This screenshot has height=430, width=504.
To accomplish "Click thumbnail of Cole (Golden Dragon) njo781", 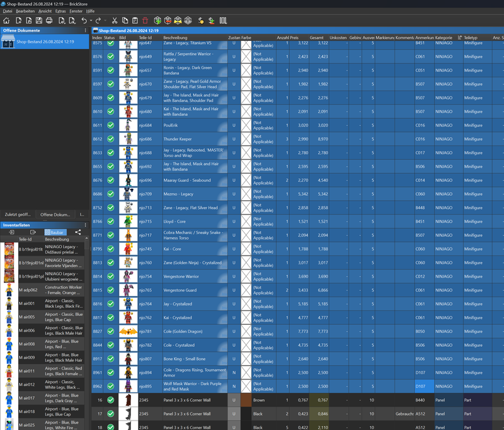I will click(129, 331).
